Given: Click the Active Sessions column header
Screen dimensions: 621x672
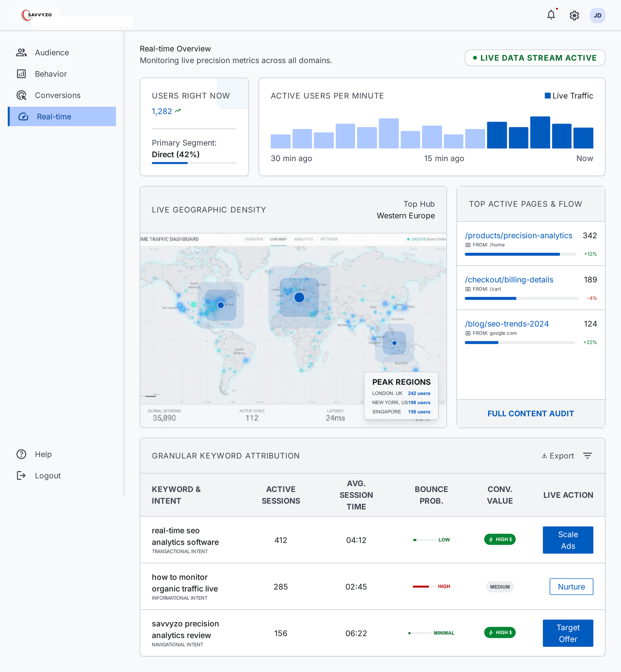Looking at the screenshot, I should [281, 495].
